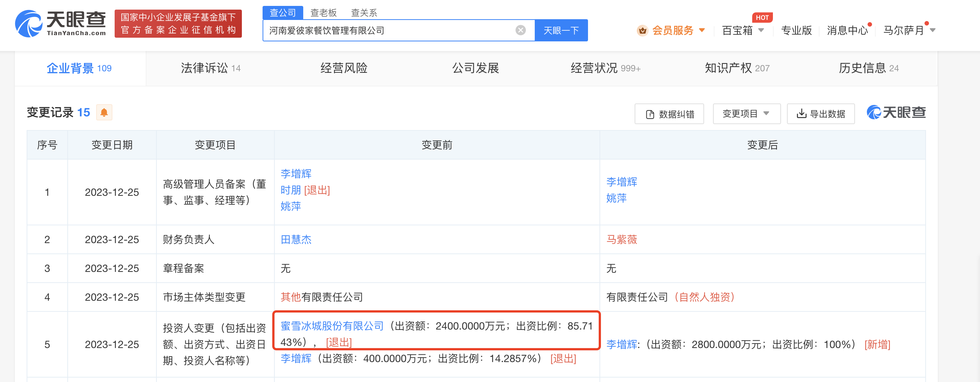Click the 天眼查 watermark logo above table
Image resolution: width=980 pixels, height=382 pixels.
click(896, 113)
